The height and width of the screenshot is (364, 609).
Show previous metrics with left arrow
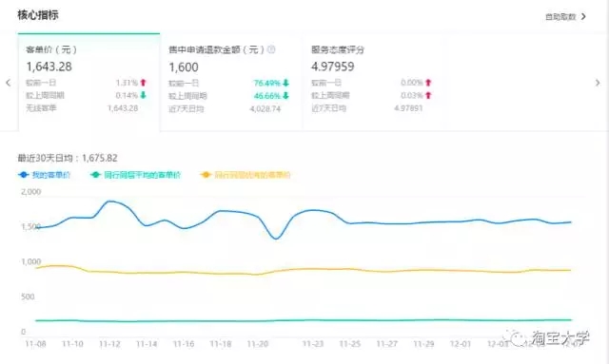click(8, 83)
